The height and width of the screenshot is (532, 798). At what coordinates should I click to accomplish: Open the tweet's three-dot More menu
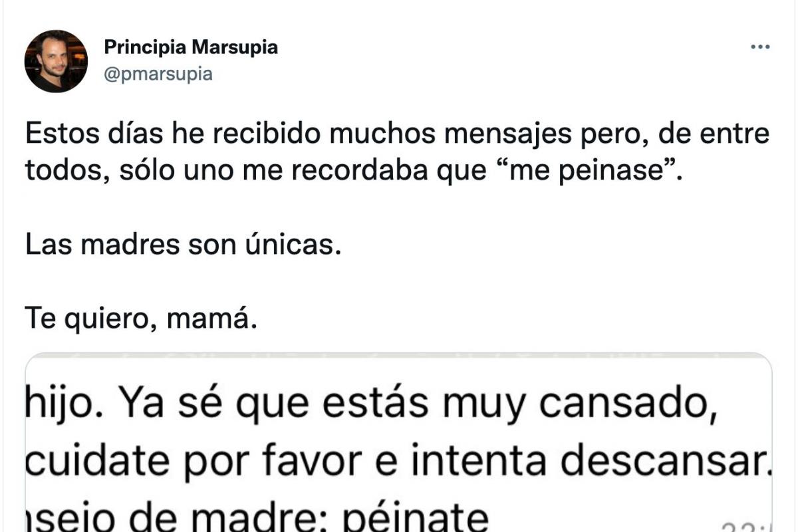(759, 47)
